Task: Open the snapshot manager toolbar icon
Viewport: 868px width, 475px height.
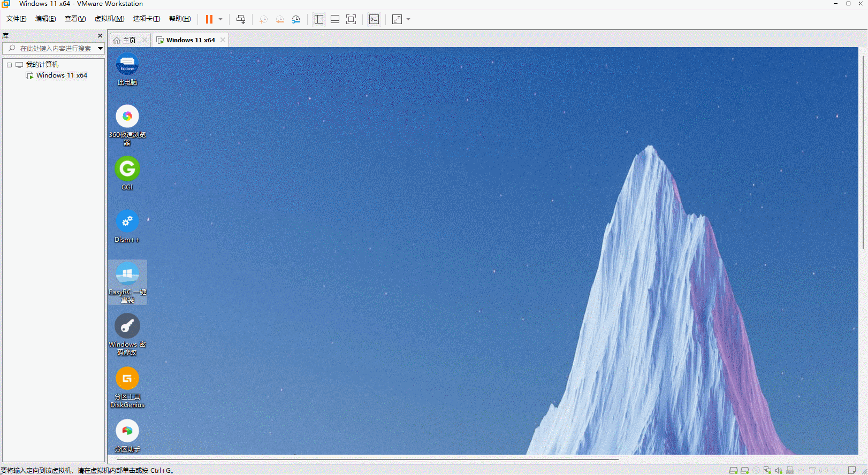Action: coord(296,19)
